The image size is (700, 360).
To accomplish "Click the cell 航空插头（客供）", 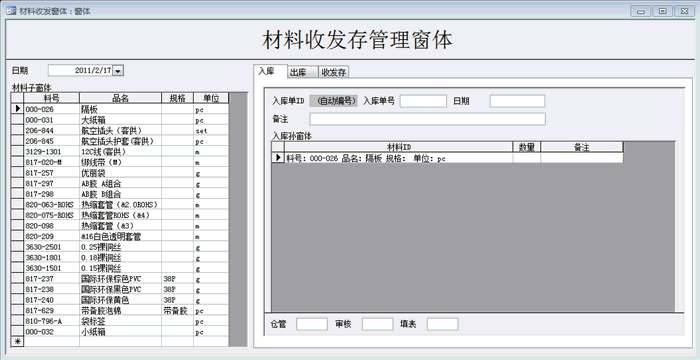I will 121,130.
